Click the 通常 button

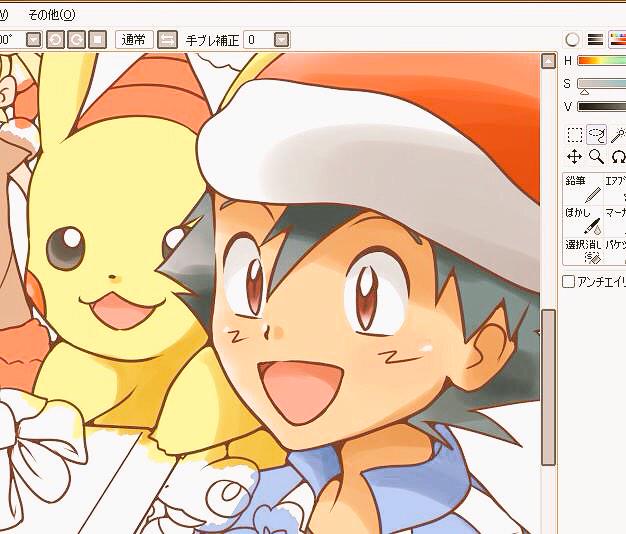[x=134, y=40]
